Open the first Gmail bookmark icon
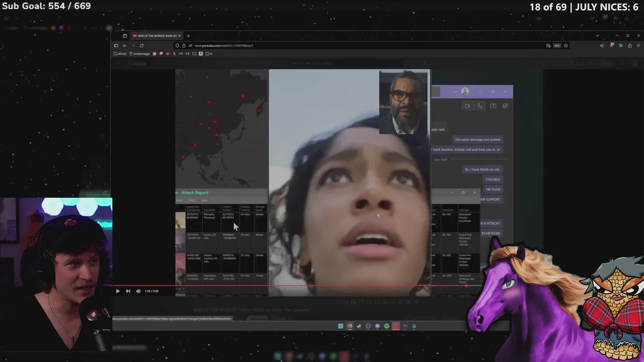This screenshot has width=644, height=362. [181, 54]
